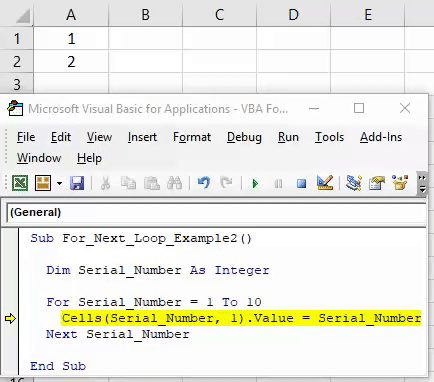This screenshot has width=434, height=382.
Task: Expand the toolbar overflow options chevron
Action: click(x=422, y=183)
